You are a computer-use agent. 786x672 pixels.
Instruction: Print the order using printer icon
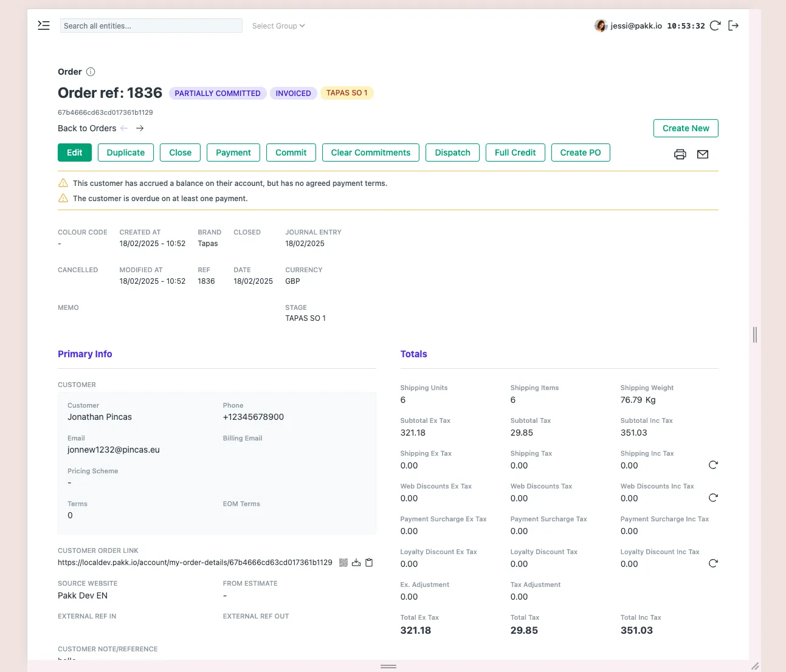tap(680, 154)
